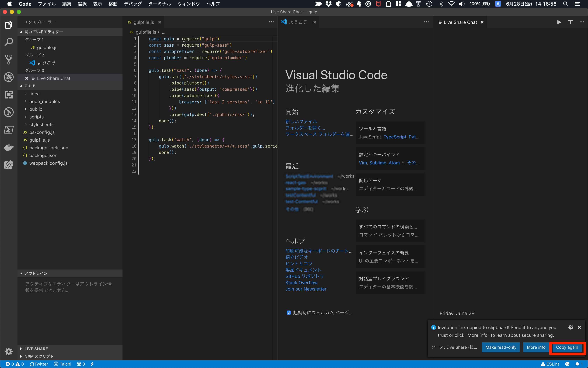The height and width of the screenshot is (368, 588).
Task: Open the GitLens activity bar icon
Action: pos(9,112)
